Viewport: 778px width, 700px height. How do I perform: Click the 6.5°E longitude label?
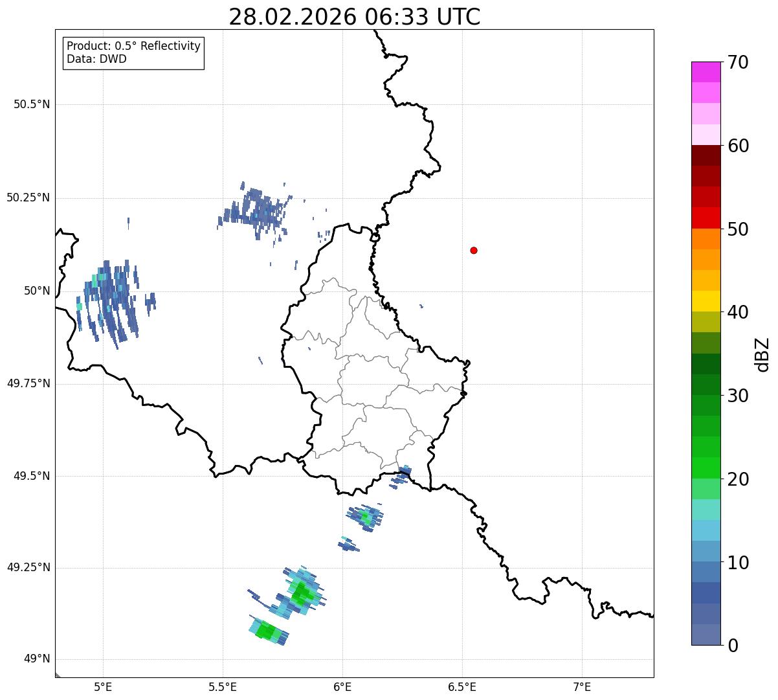(x=462, y=686)
